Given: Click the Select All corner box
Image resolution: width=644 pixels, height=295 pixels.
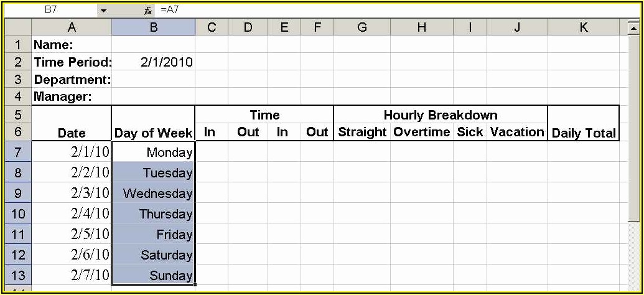Looking at the screenshot, I should coord(17,27).
